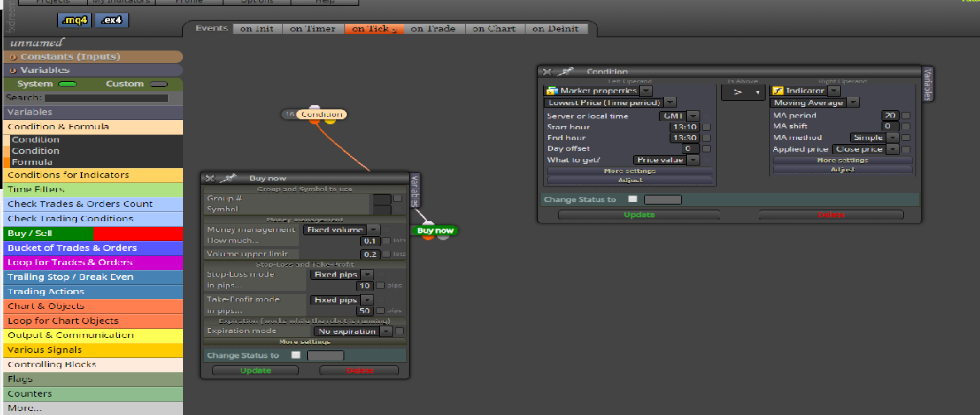This screenshot has height=415, width=980.
Task: Open the Indicator type dropdown
Action: (833, 91)
